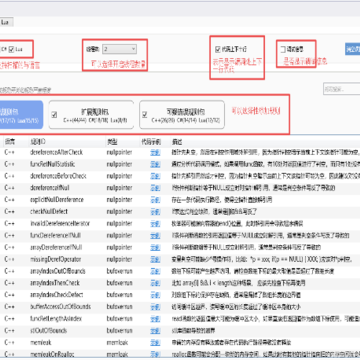Open example link for checkNullDefect
The image size is (360, 360).
[x=155, y=212]
